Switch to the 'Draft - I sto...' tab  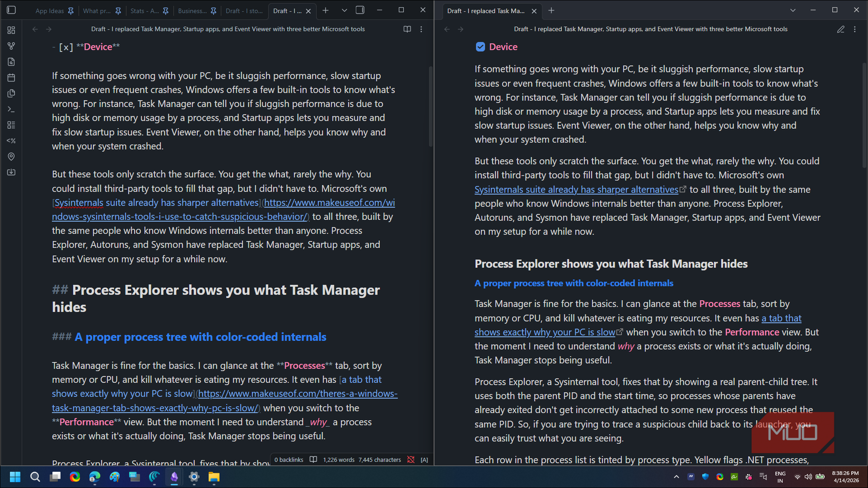tap(244, 11)
